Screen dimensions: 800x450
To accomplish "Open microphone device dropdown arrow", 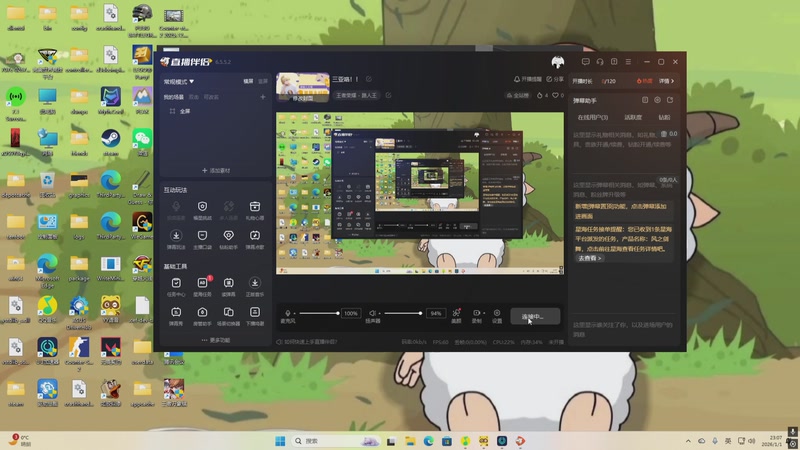I will coord(294,313).
